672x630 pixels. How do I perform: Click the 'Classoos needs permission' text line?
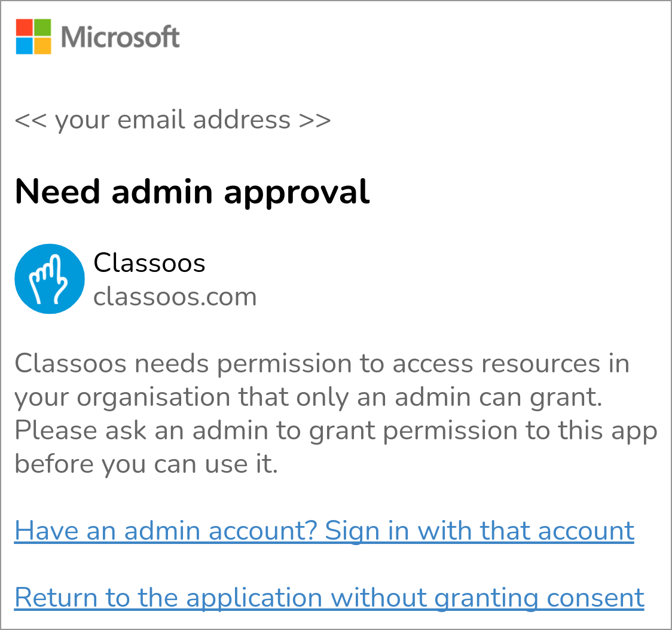(322, 363)
